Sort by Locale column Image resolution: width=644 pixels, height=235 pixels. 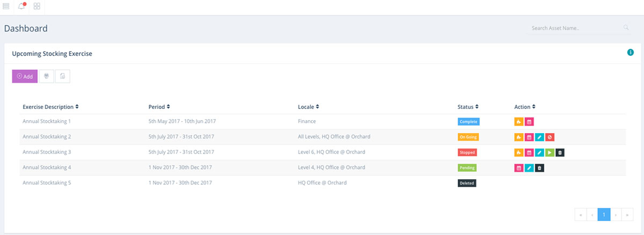click(x=309, y=107)
